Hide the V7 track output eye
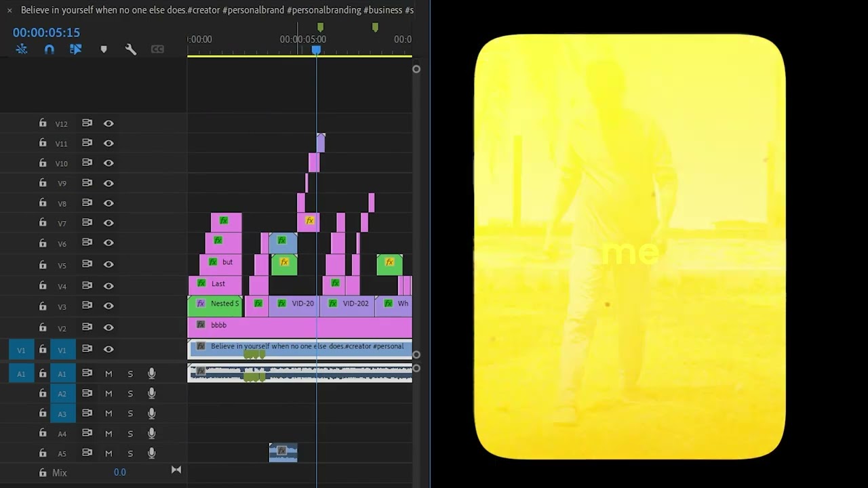868x488 pixels. point(108,222)
